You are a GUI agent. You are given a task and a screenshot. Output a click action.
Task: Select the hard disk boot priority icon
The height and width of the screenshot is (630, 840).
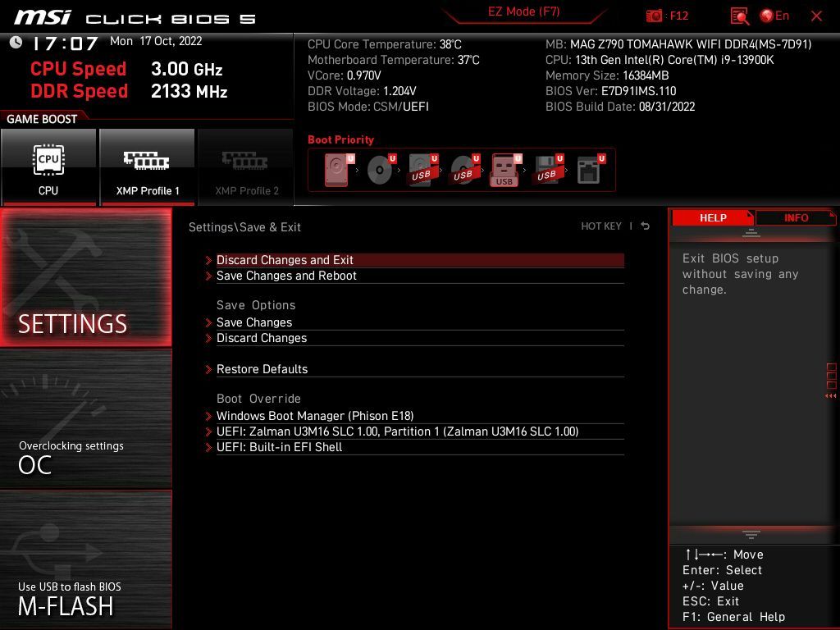click(x=339, y=170)
